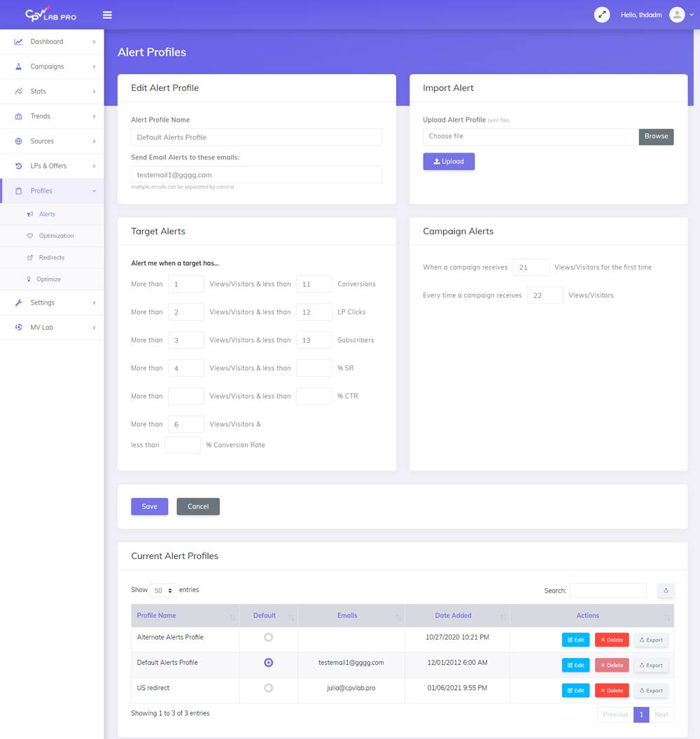This screenshot has height=739, width=700.
Task: Select Default Alerts Profile radio button
Action: tap(268, 663)
